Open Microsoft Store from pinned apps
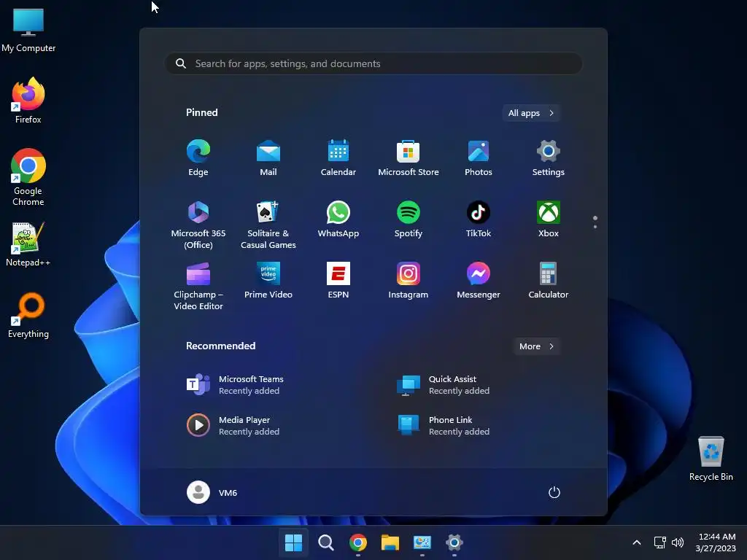Viewport: 747px width, 560px height. [x=409, y=158]
